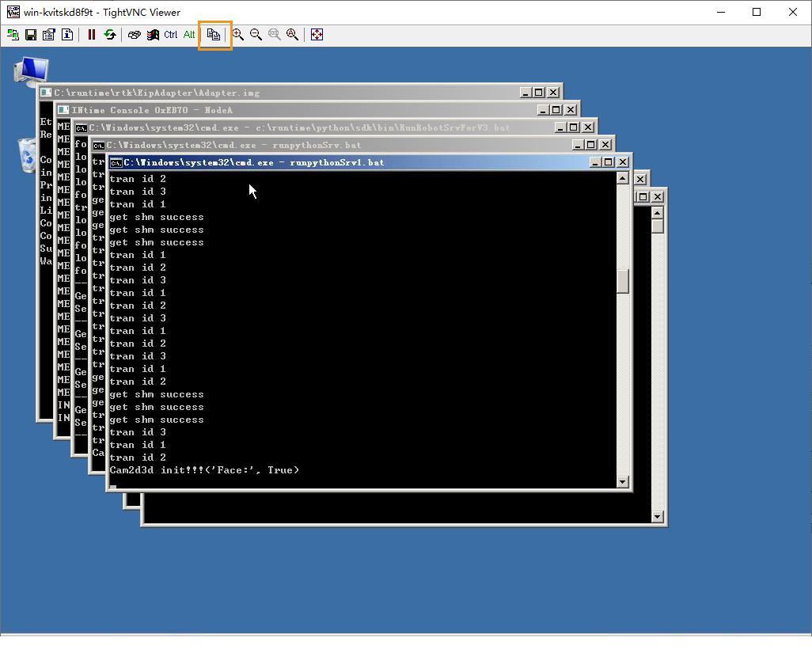812x657 pixels.
Task: Open the Adapter.img window system menu icon
Action: coord(46,93)
